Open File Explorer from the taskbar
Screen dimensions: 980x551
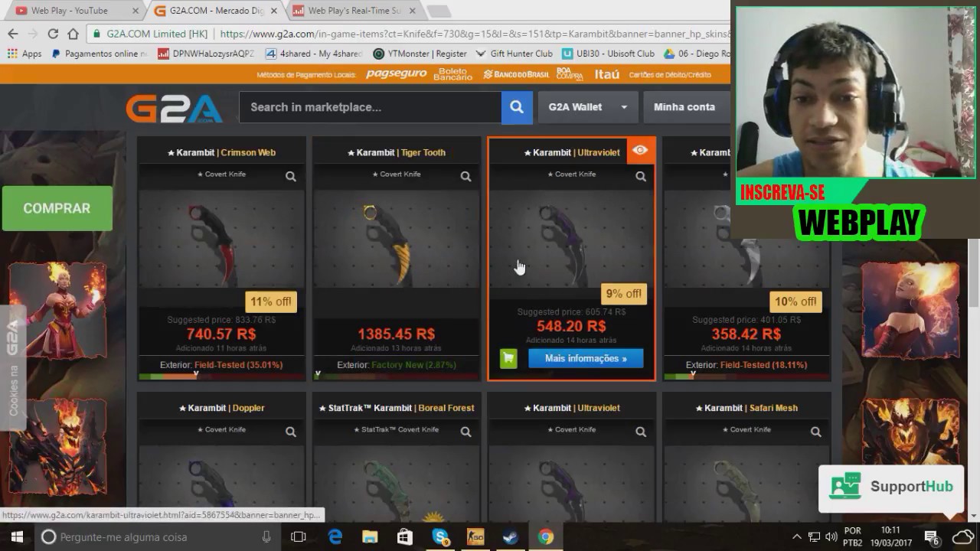coord(370,537)
